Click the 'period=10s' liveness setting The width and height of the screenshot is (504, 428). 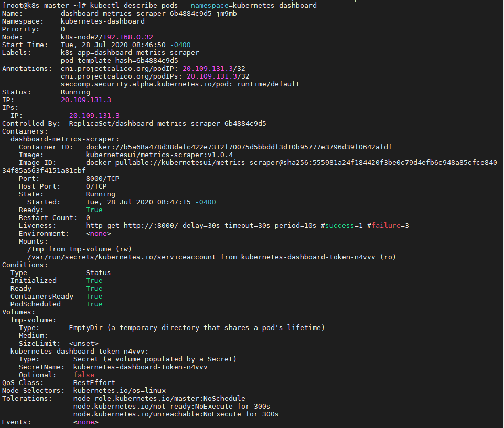tap(295, 226)
